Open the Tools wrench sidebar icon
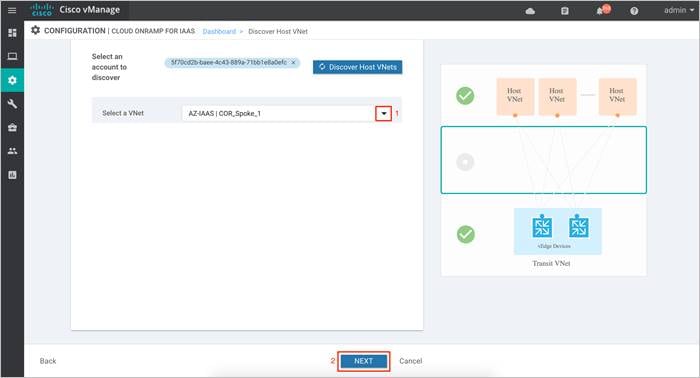Image resolution: width=700 pixels, height=378 pixels. pos(12,104)
